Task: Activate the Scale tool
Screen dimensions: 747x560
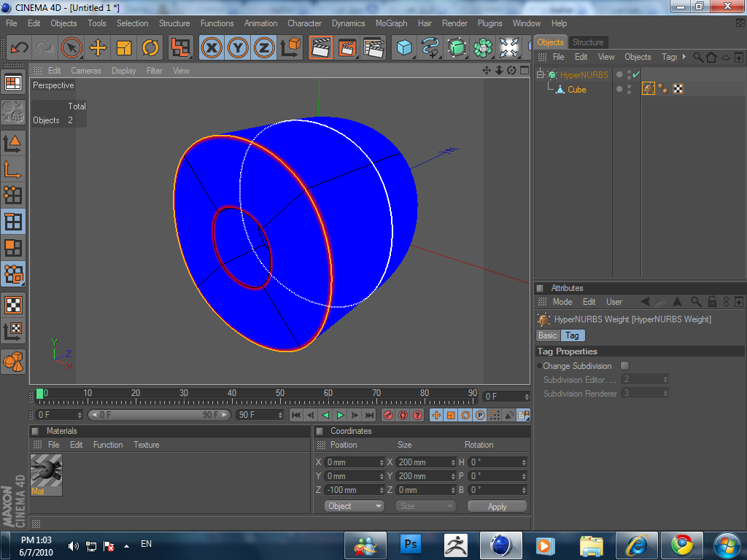Action: coord(124,47)
